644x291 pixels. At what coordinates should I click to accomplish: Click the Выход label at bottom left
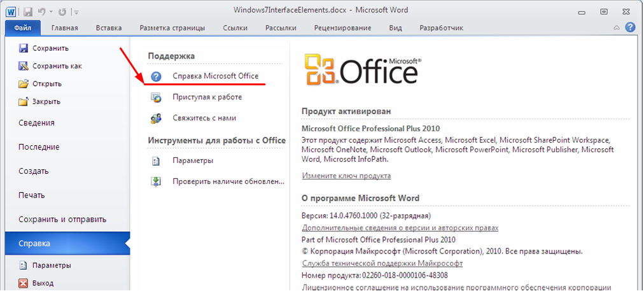click(43, 283)
